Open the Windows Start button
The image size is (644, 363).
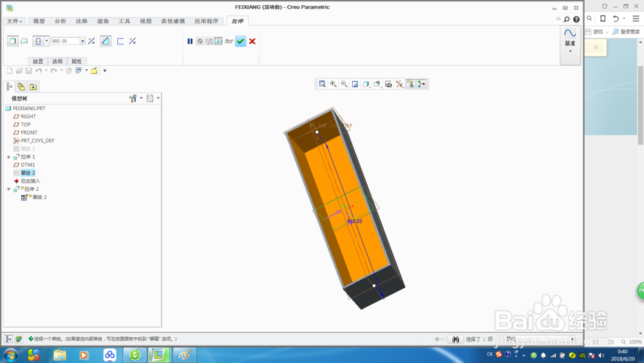10,355
